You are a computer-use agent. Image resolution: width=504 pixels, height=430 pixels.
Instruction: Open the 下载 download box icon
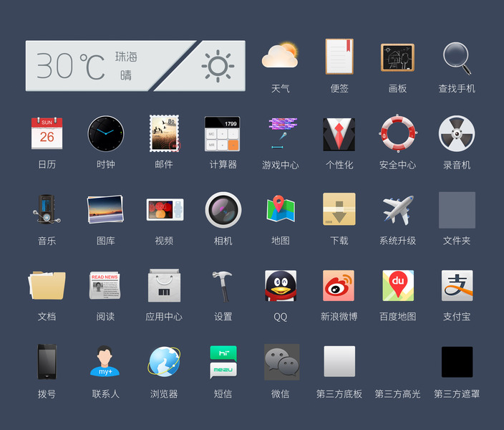coord(339,209)
